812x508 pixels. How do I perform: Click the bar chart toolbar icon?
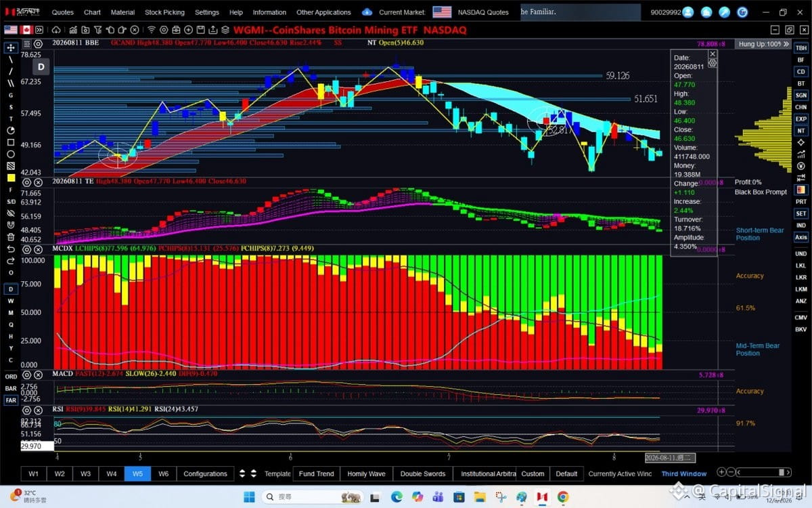[73, 30]
